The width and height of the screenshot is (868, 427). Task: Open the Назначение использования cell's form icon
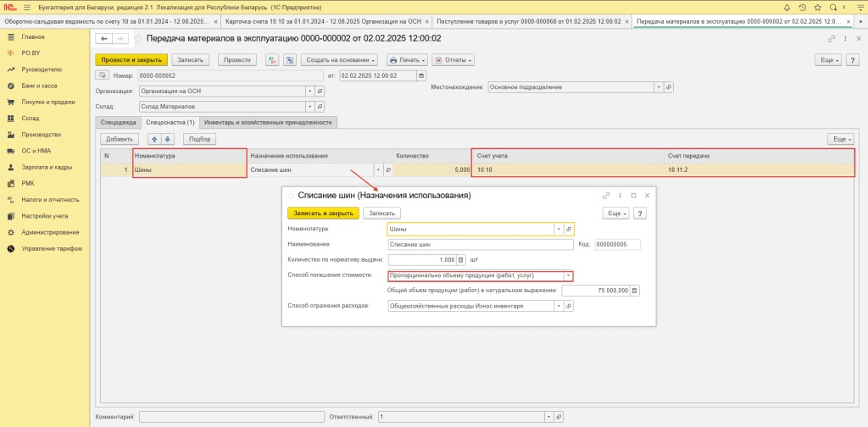tap(387, 170)
